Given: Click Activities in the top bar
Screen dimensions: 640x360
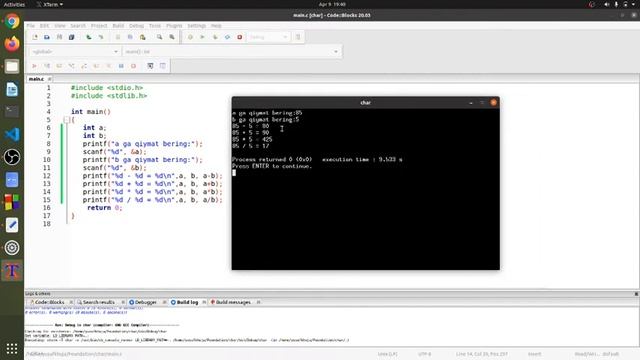Looking at the screenshot, I should pos(14,4).
